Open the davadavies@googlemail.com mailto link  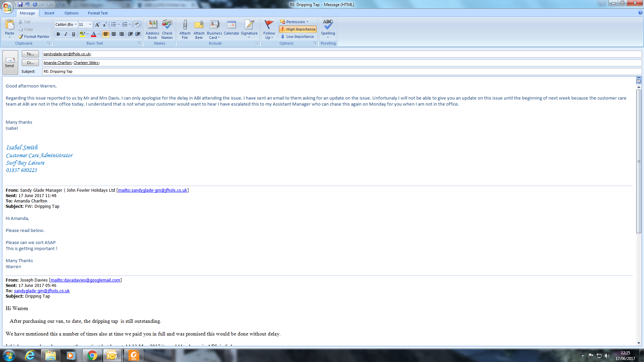(85, 280)
